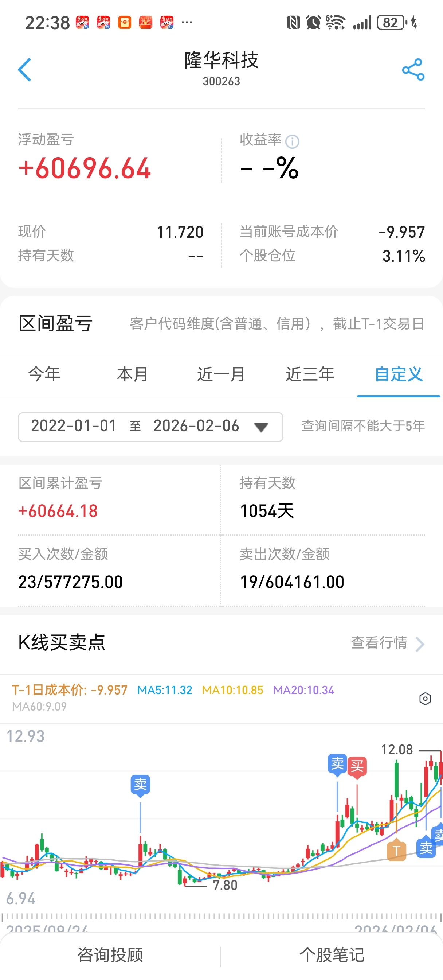Select the 近一月 tab

pos(221,374)
